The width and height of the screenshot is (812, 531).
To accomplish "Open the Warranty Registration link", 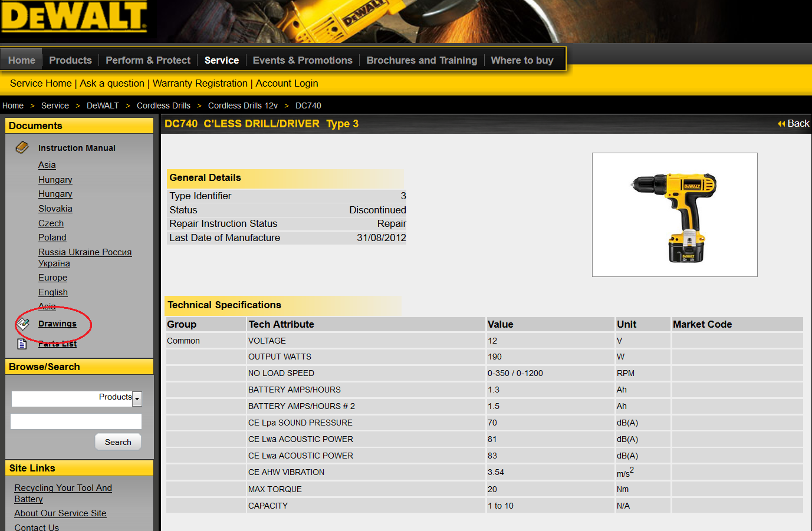I will [x=200, y=84].
